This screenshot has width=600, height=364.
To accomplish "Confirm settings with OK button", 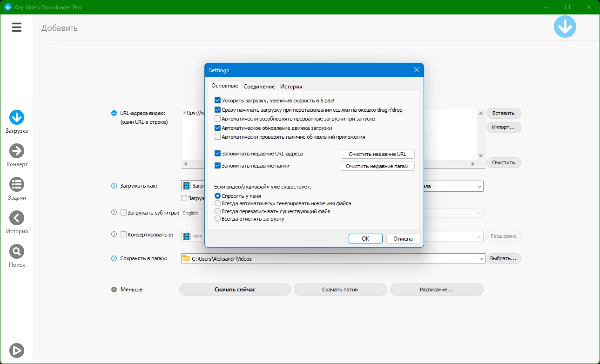I will click(x=365, y=239).
